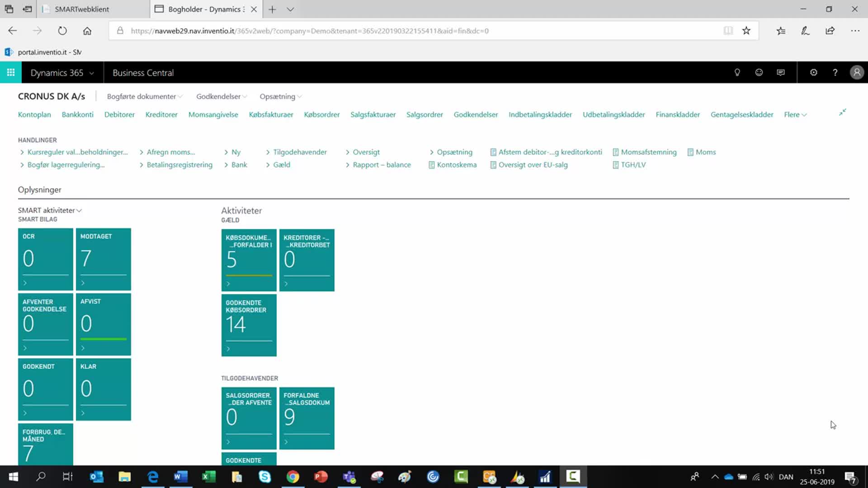Open the user account avatar
The image size is (868, 488).
click(x=856, y=72)
